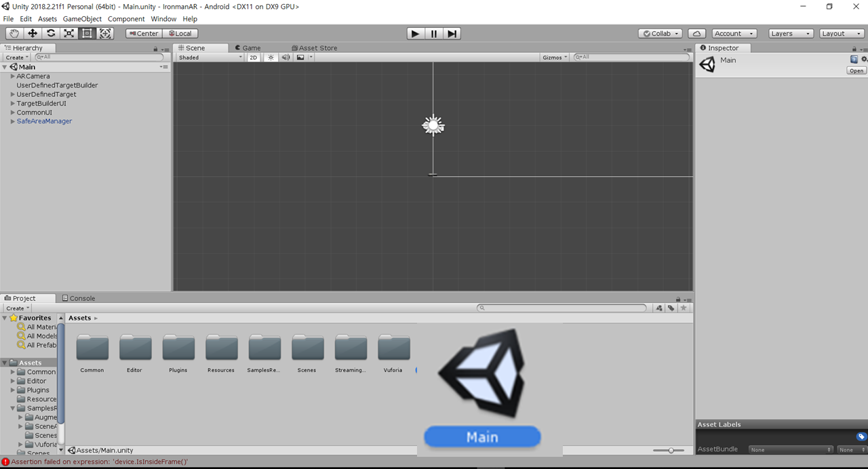Open the AssetBundle name dropdown
The width and height of the screenshot is (868, 469).
791,449
